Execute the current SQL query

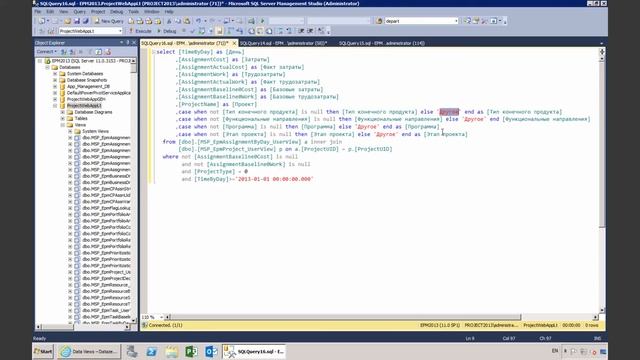140,31
